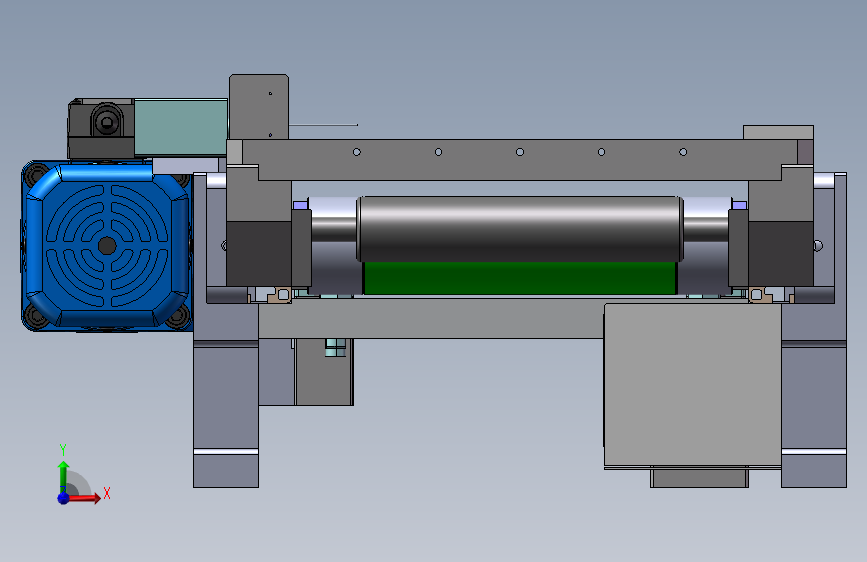The width and height of the screenshot is (867, 562).
Task: Click the center hole of the motor fan grille
Action: pos(107,246)
